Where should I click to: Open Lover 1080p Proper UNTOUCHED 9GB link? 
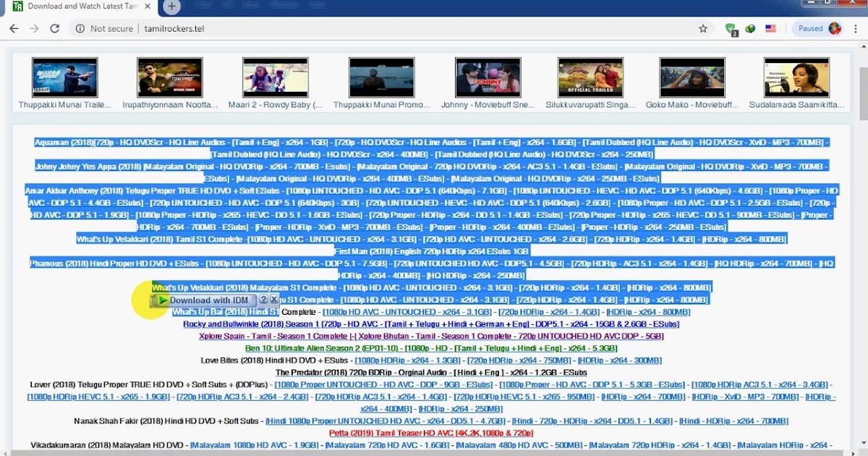384,385
